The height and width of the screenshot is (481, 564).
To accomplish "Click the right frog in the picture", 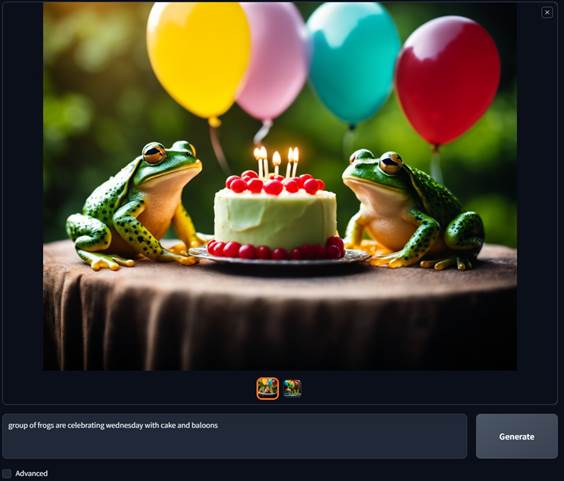I will [x=414, y=210].
